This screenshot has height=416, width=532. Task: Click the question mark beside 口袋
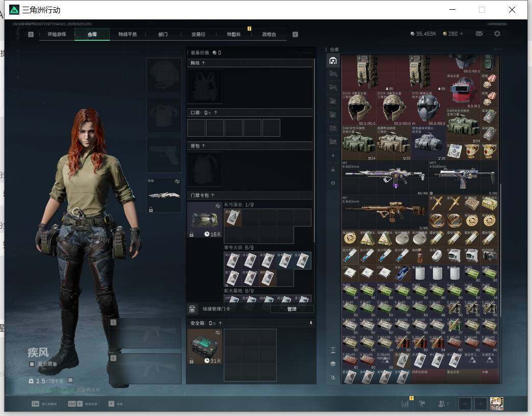215,113
